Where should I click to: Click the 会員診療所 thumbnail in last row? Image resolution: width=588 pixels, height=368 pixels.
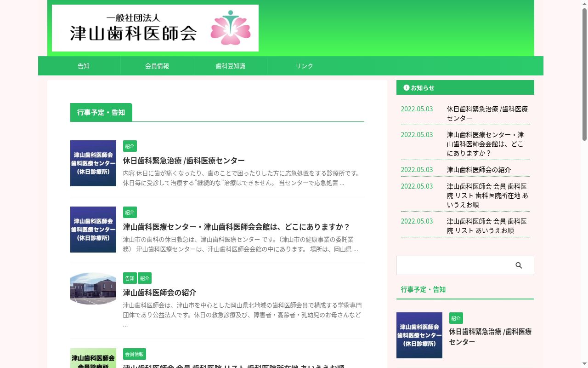click(93, 358)
